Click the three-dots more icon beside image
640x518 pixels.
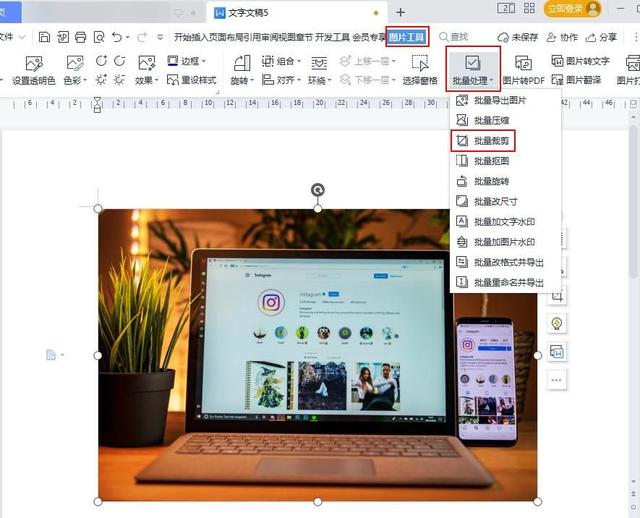point(557,380)
